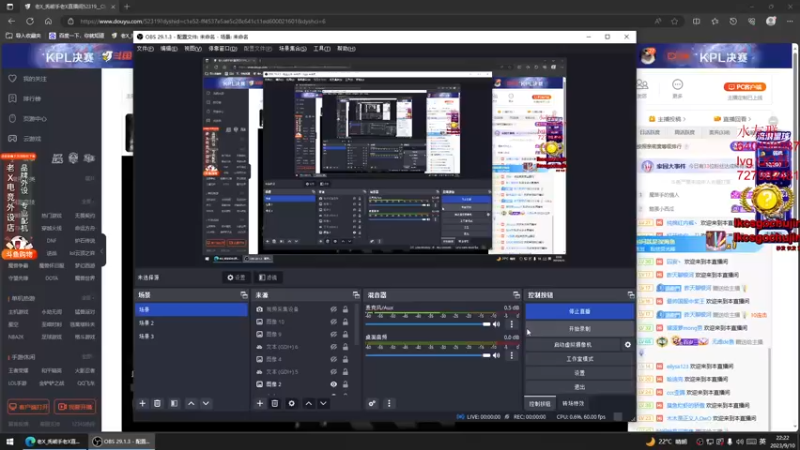Add a new scene with plus icon
Image resolution: width=800 pixels, height=450 pixels.
coord(142,404)
